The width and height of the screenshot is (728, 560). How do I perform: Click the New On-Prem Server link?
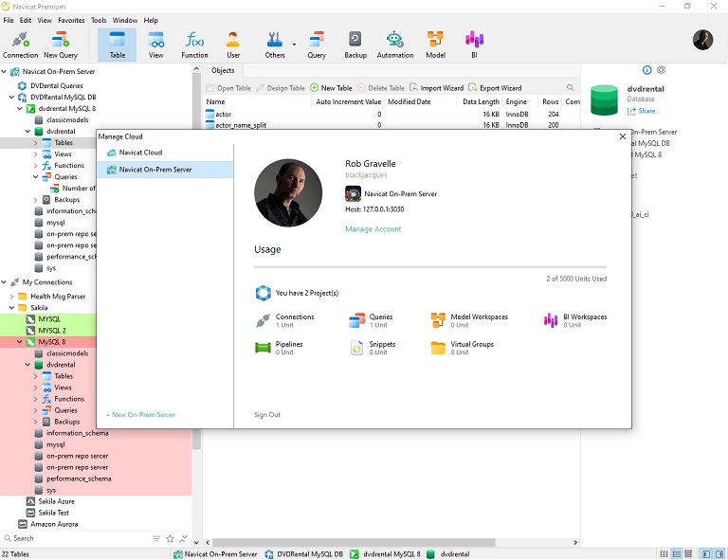[x=140, y=415]
